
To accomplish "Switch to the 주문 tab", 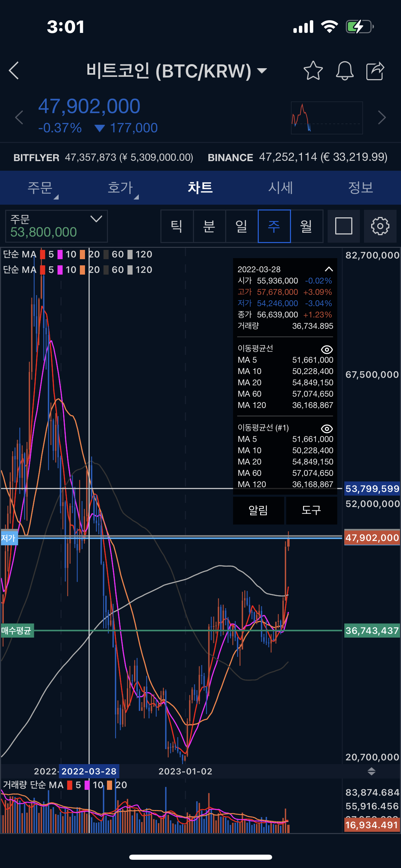I will [x=40, y=188].
